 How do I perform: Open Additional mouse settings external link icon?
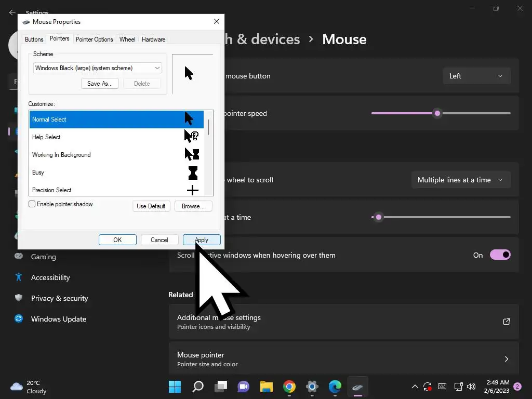point(506,321)
